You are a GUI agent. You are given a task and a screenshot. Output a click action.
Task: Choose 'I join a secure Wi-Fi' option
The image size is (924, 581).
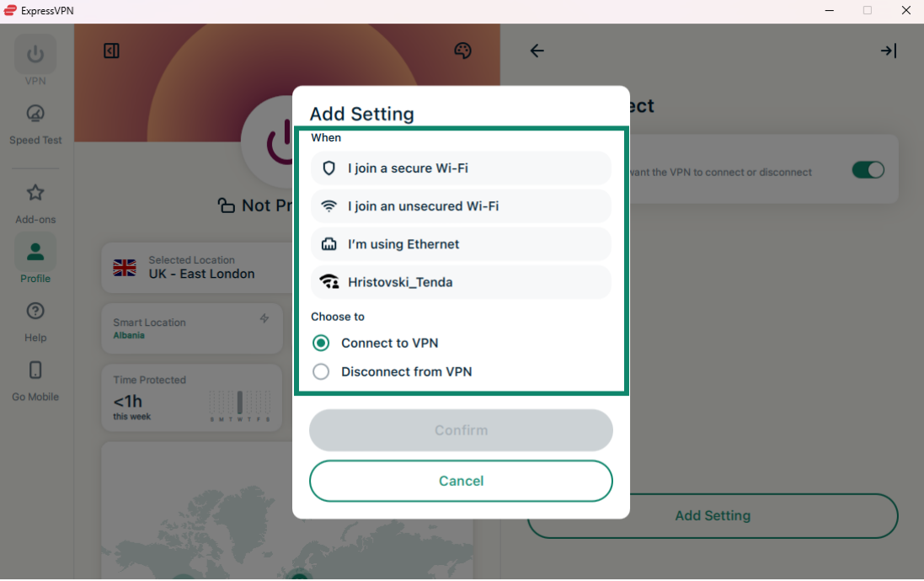(461, 168)
